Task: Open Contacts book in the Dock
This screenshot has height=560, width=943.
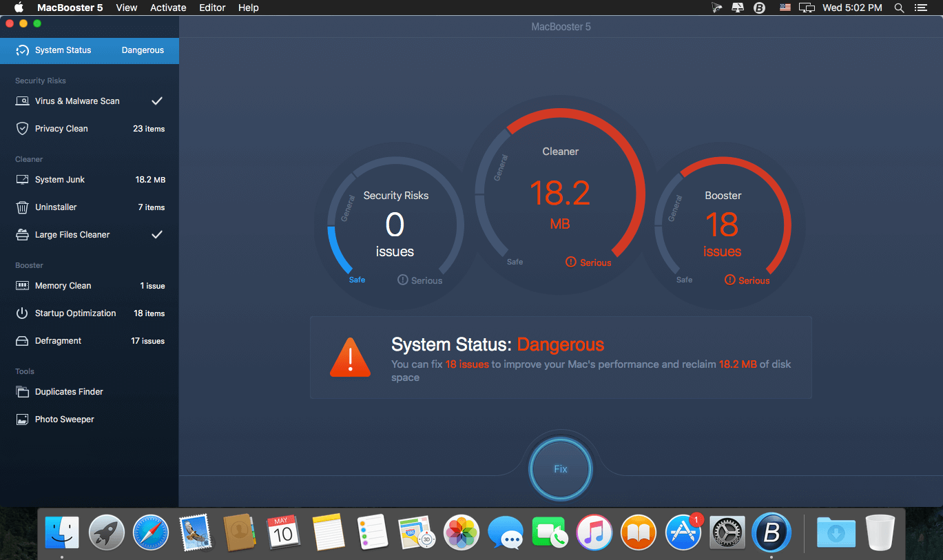Action: pyautogui.click(x=240, y=532)
